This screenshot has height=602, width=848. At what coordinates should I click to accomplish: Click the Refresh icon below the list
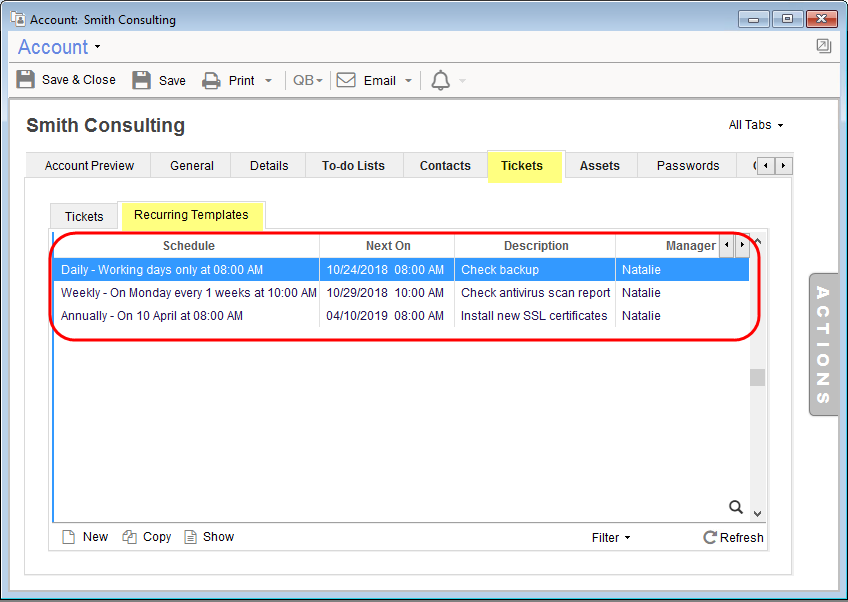pyautogui.click(x=710, y=537)
